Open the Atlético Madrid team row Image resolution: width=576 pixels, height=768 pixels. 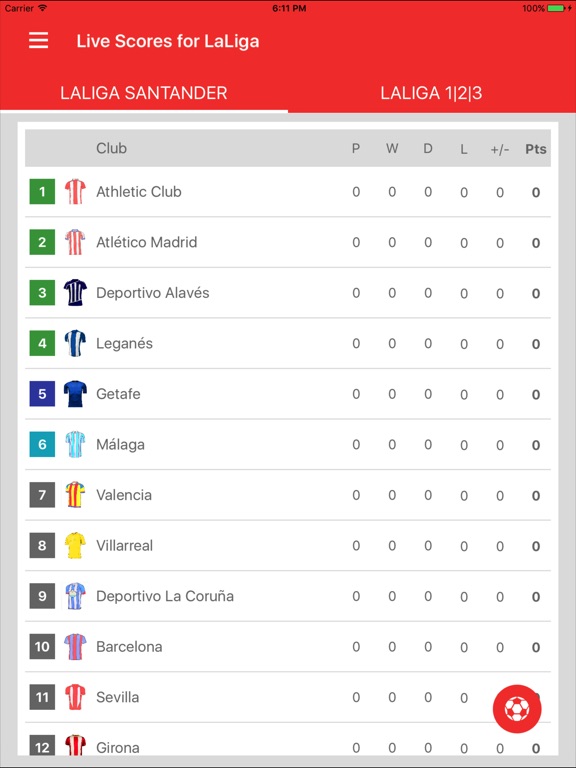click(x=288, y=242)
